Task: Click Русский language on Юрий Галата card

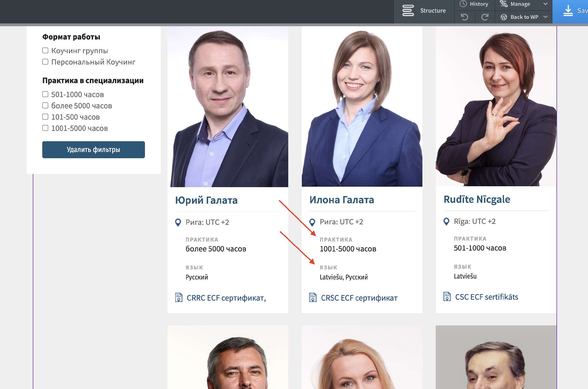Action: point(197,277)
